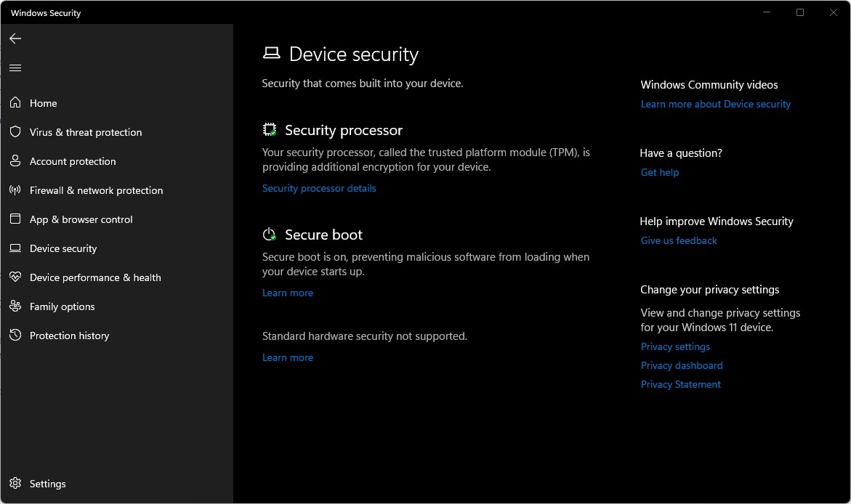Open Protection history

(117, 336)
